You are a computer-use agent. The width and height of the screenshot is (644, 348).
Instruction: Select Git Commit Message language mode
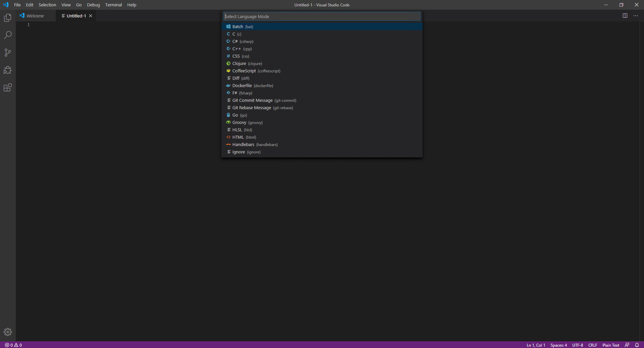coord(322,100)
